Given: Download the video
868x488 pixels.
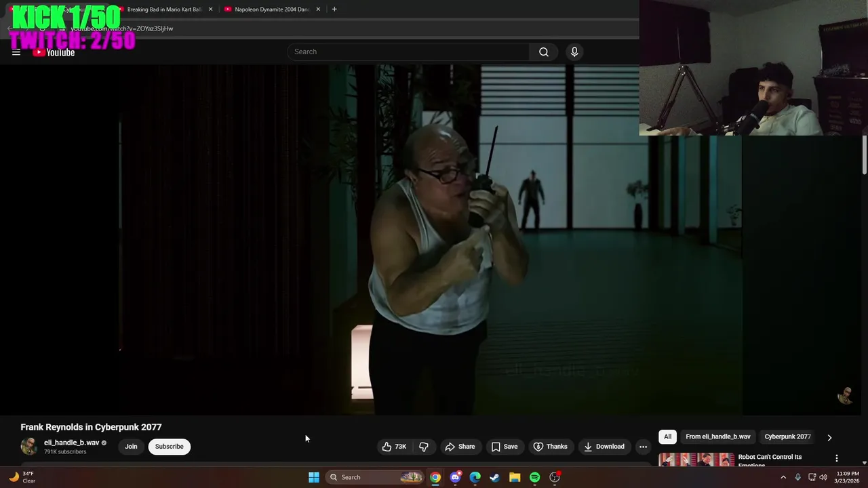Looking at the screenshot, I should coord(604,447).
